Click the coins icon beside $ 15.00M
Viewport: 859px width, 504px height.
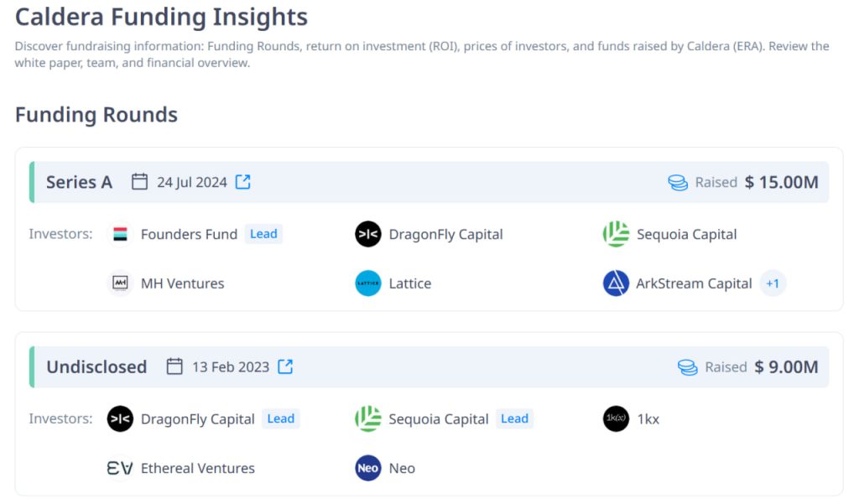[x=678, y=183]
